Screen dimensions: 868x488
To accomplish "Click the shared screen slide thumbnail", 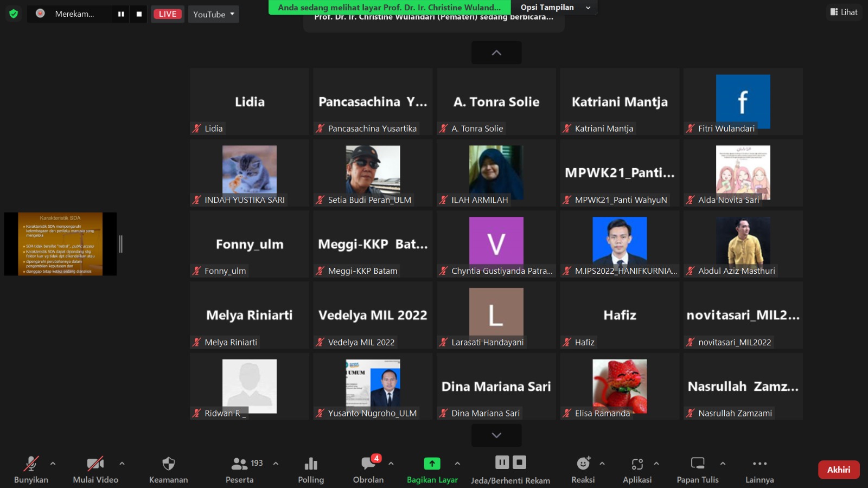I will tap(60, 244).
